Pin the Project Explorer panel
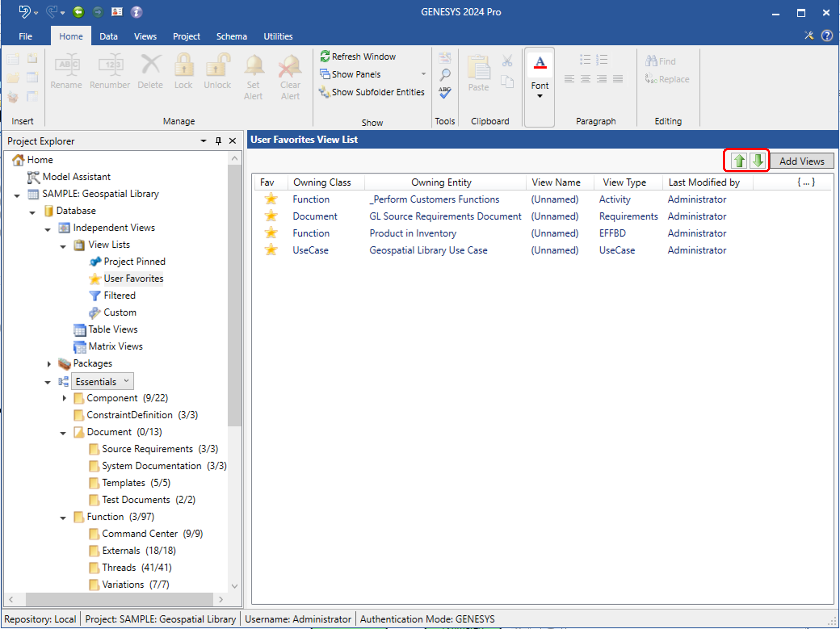 (218, 141)
